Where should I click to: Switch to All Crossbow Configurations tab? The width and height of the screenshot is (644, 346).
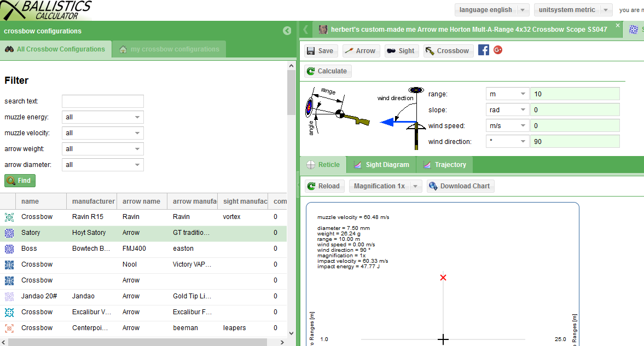tap(56, 49)
